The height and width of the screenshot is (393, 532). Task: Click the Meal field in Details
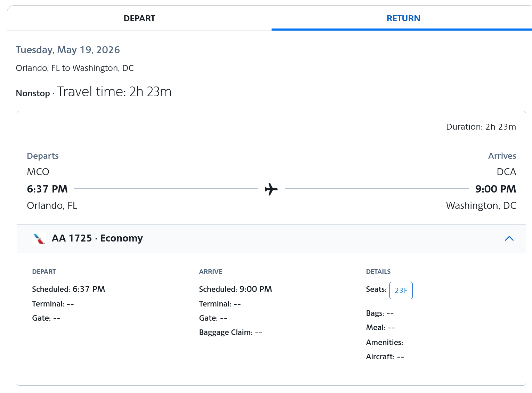380,328
